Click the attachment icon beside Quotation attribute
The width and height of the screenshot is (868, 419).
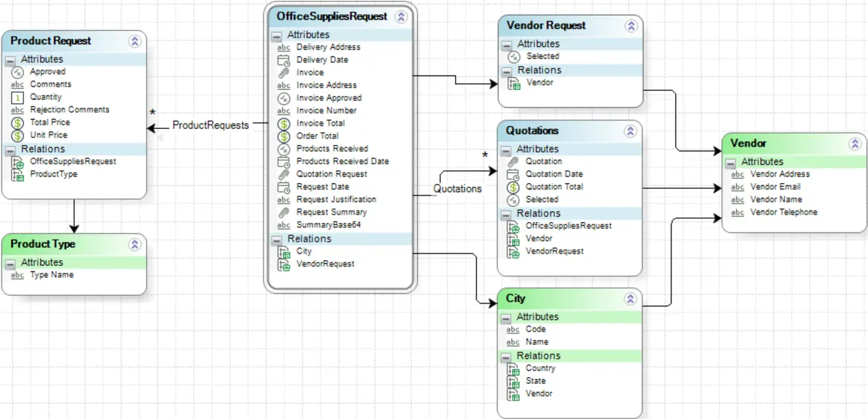point(513,161)
